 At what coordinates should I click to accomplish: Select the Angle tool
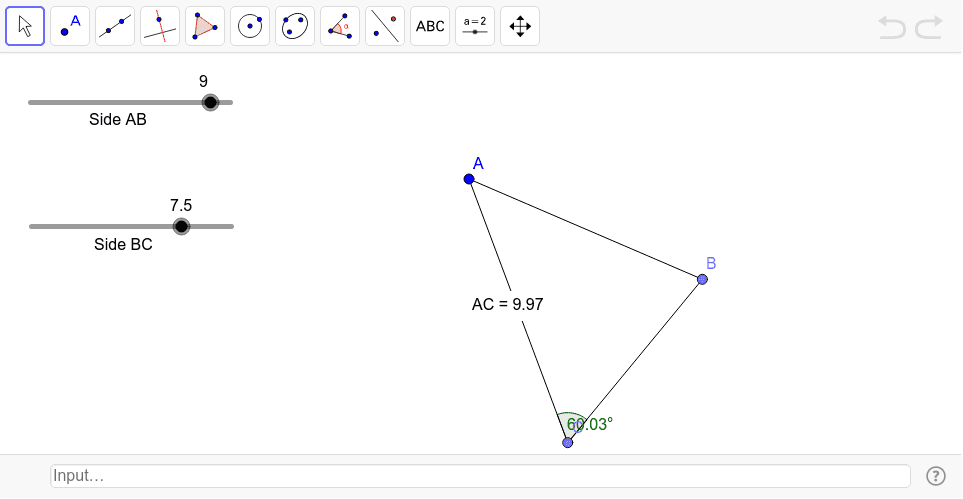(x=340, y=26)
